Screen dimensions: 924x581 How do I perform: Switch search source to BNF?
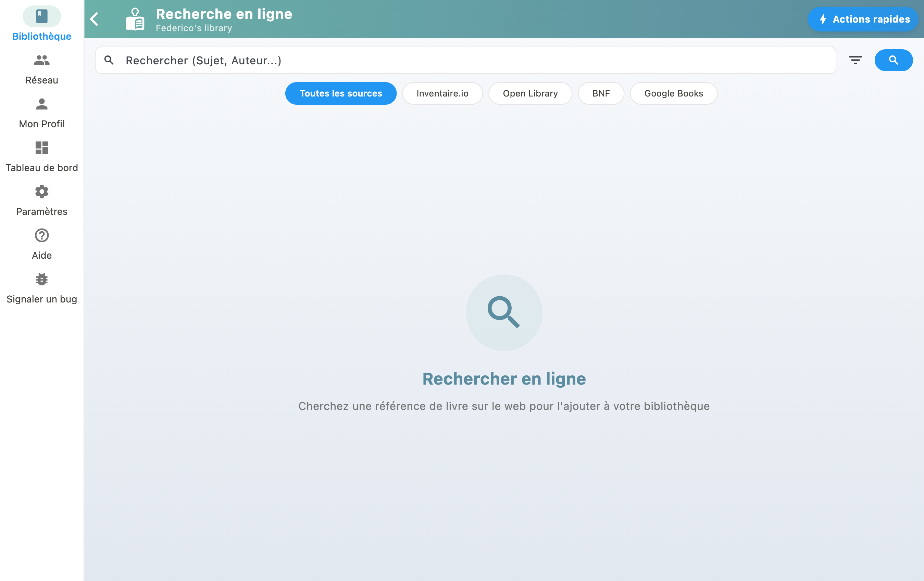pyautogui.click(x=601, y=93)
